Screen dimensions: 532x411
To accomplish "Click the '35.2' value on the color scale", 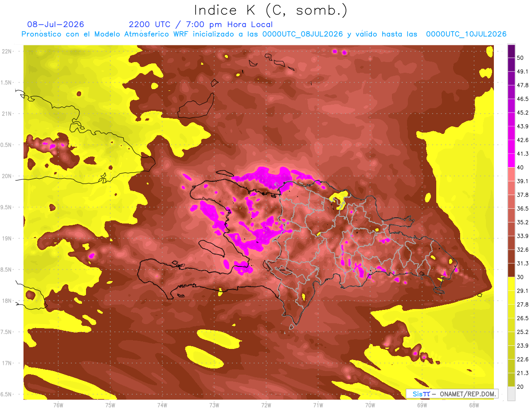I will coord(523,222).
